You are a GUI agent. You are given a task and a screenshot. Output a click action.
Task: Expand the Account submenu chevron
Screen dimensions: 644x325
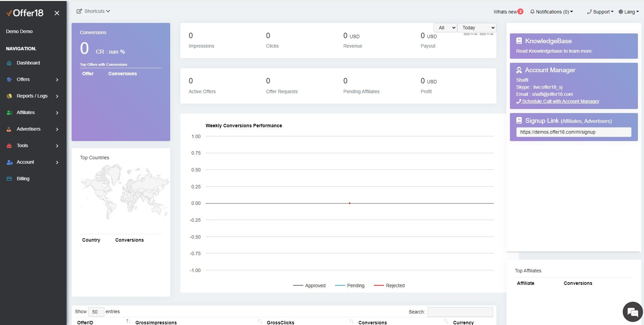(x=57, y=163)
